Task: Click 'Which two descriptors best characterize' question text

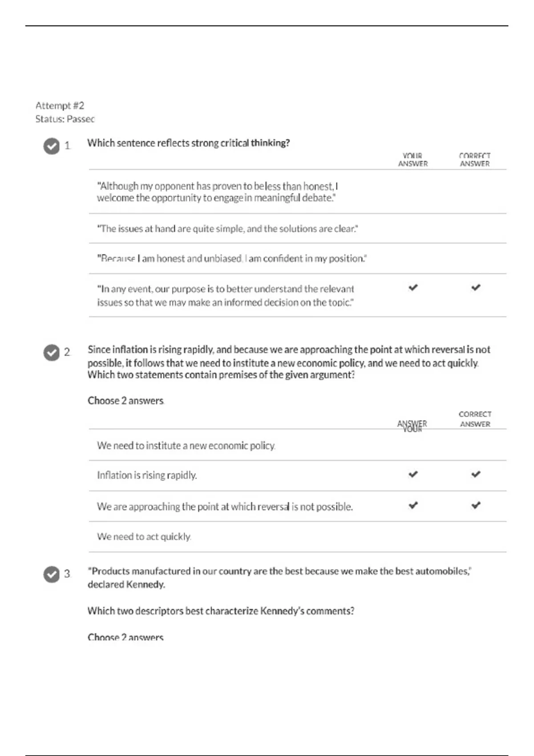Action: [x=221, y=611]
